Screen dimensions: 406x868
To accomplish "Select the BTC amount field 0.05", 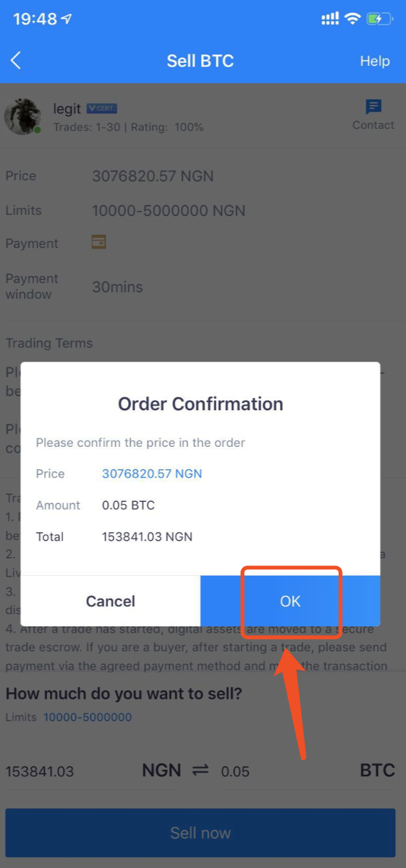I will (x=235, y=771).
